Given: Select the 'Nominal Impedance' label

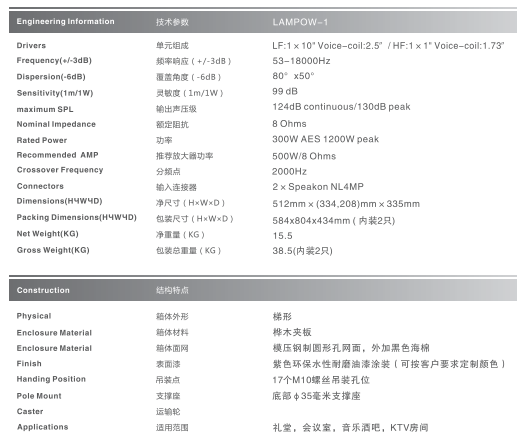Looking at the screenshot, I should click(56, 124).
